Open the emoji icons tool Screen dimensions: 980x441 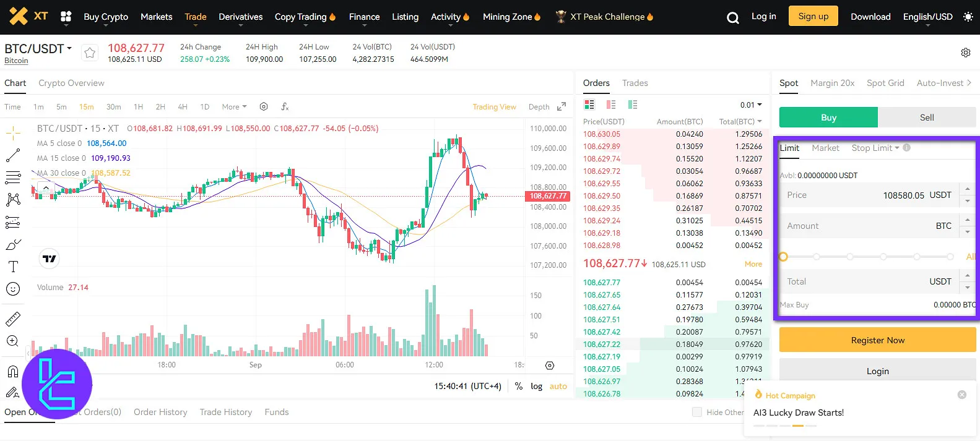click(13, 289)
